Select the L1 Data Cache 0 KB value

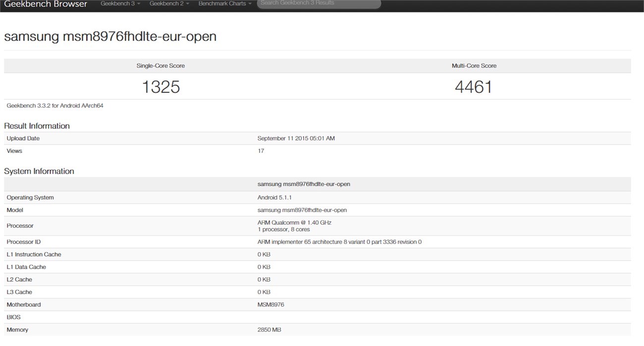[x=264, y=267]
